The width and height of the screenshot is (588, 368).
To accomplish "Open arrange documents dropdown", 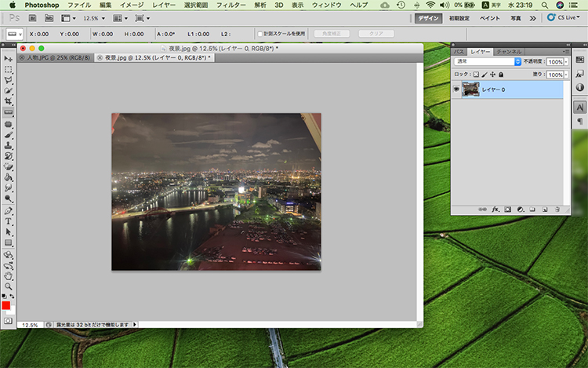I will pos(121,18).
